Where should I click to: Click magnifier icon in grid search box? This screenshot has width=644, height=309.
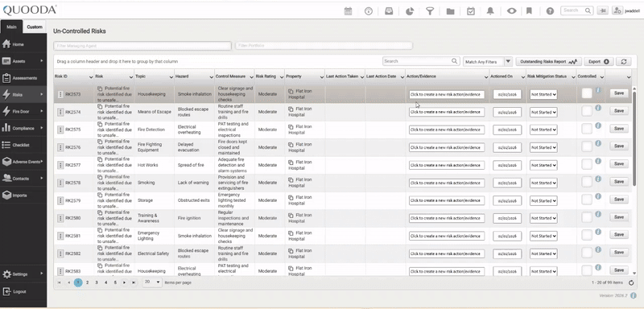tap(454, 61)
